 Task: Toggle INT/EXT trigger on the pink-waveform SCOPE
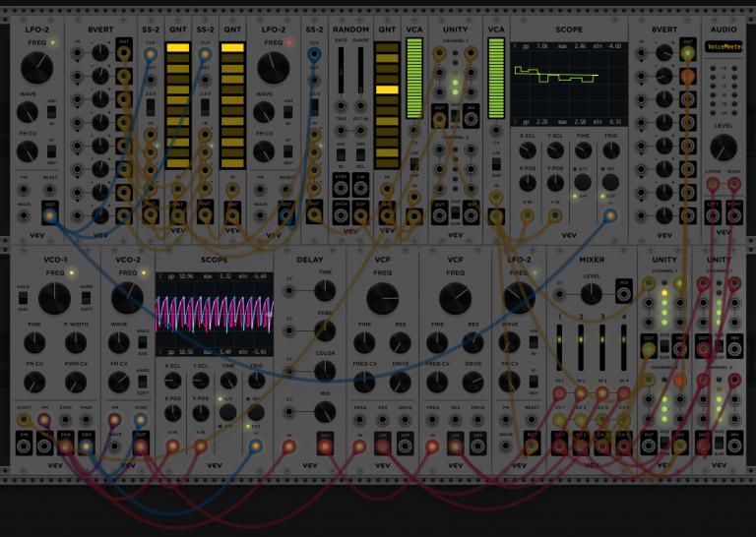pyautogui.click(x=256, y=412)
